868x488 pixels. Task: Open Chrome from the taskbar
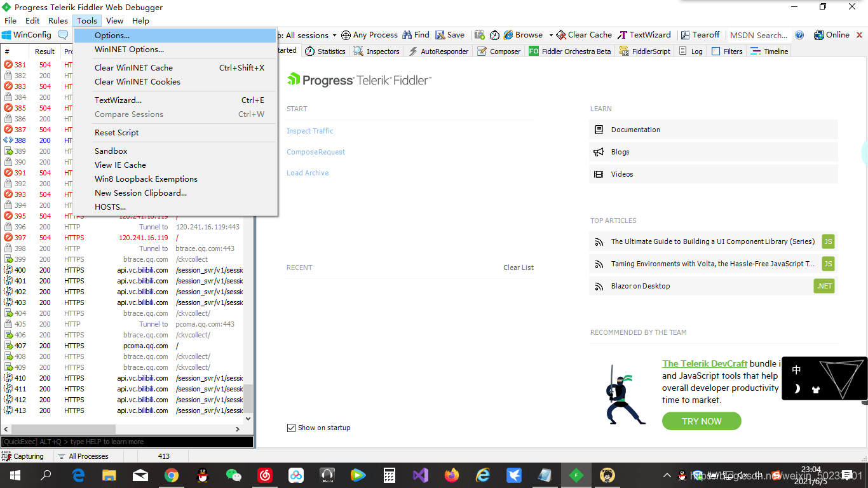172,475
